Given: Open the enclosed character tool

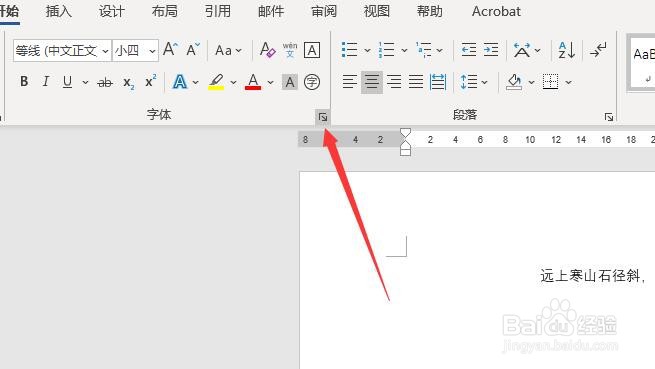Looking at the screenshot, I should click(312, 82).
